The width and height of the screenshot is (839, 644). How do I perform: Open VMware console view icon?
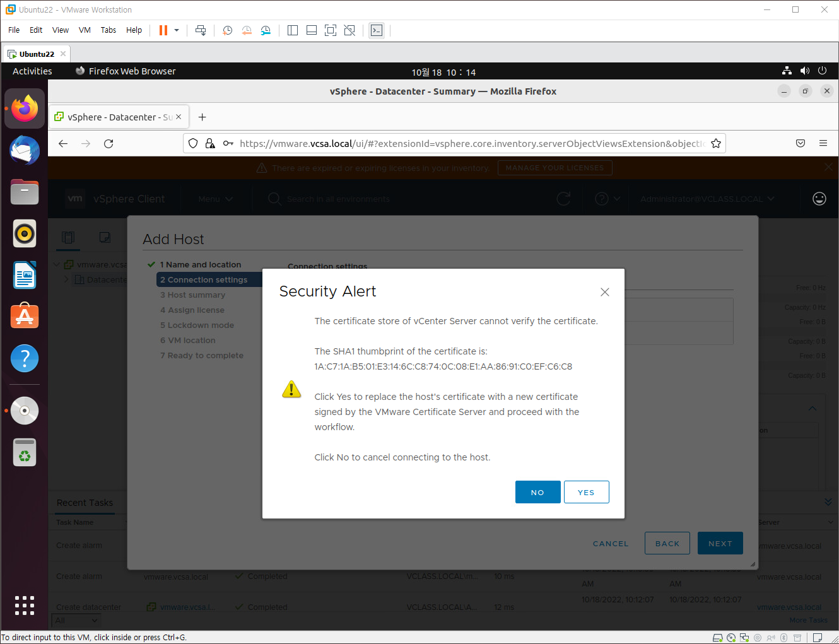[x=377, y=30]
